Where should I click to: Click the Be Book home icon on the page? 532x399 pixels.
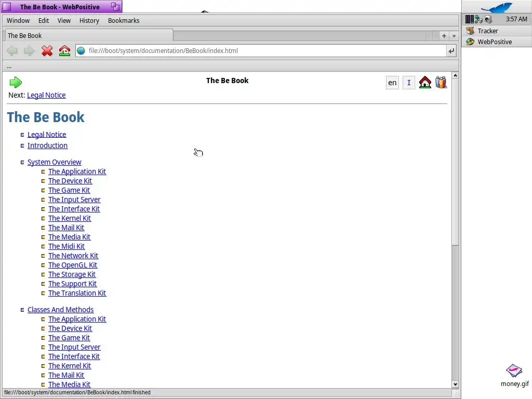(425, 83)
